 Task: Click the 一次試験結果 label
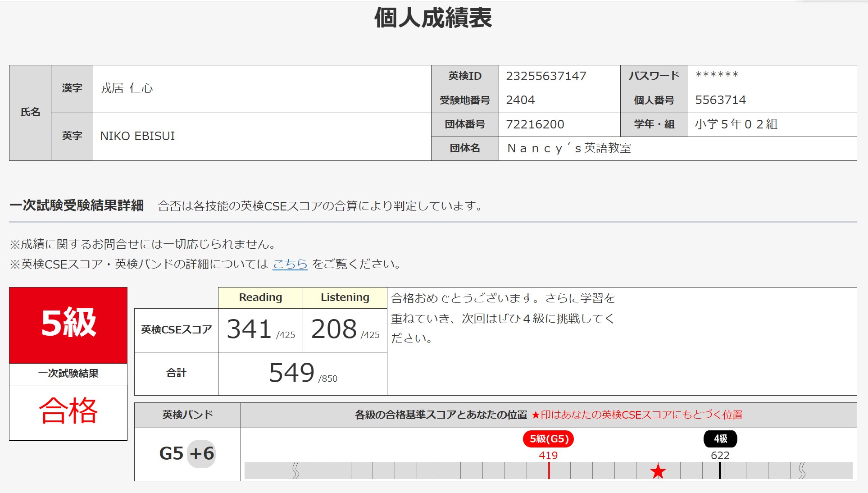68,374
